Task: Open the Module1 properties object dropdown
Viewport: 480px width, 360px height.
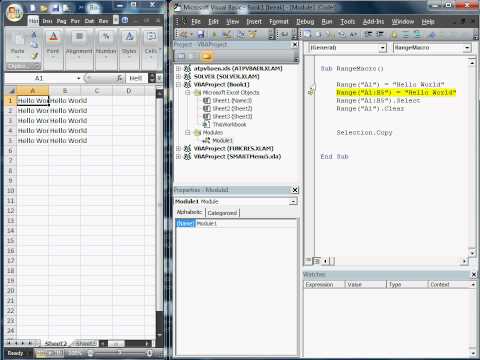Action: (x=293, y=201)
